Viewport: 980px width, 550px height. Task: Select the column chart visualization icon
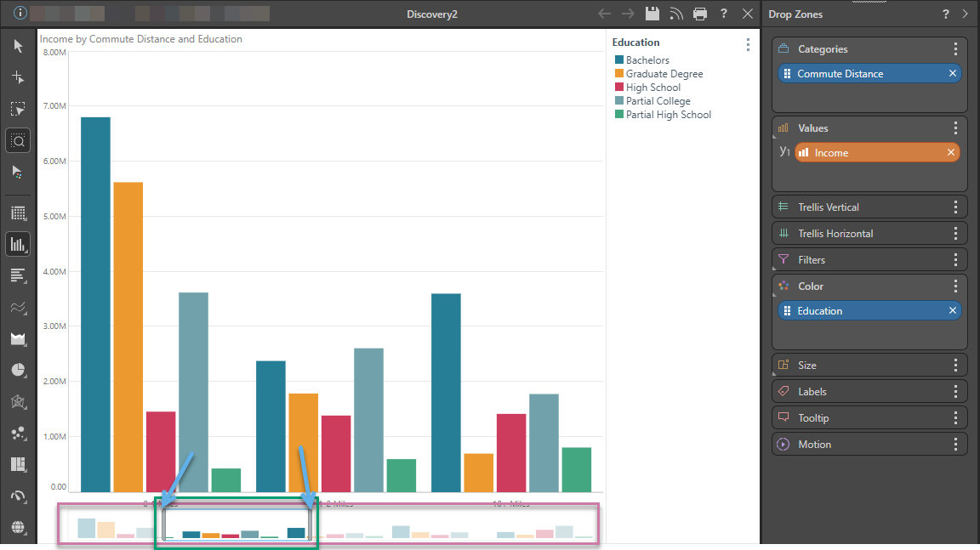pos(18,245)
